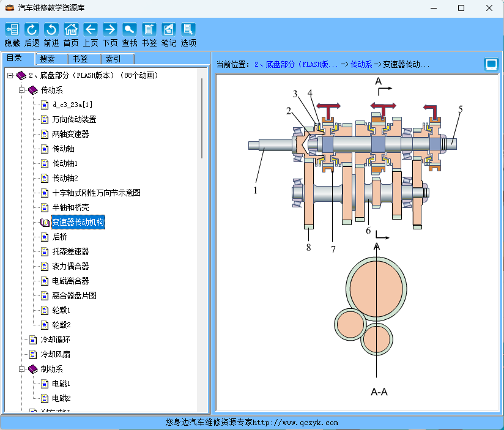Collapse the 传动系 tree branch

[21, 91]
